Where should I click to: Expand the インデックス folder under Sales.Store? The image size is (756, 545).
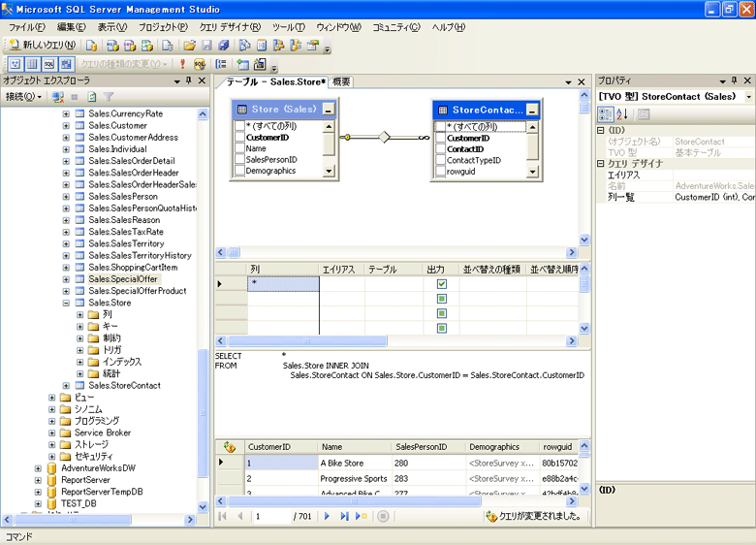pyautogui.click(x=80, y=363)
